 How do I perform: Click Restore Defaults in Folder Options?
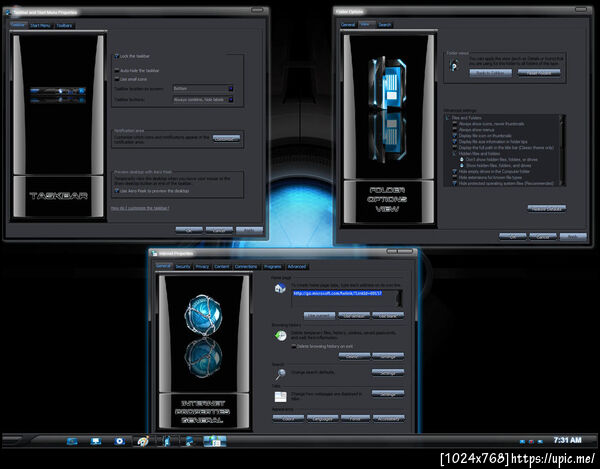pos(546,209)
